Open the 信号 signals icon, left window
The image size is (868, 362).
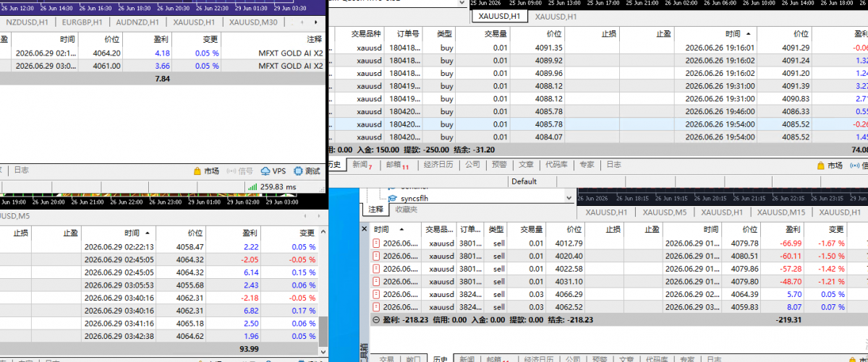pyautogui.click(x=232, y=171)
